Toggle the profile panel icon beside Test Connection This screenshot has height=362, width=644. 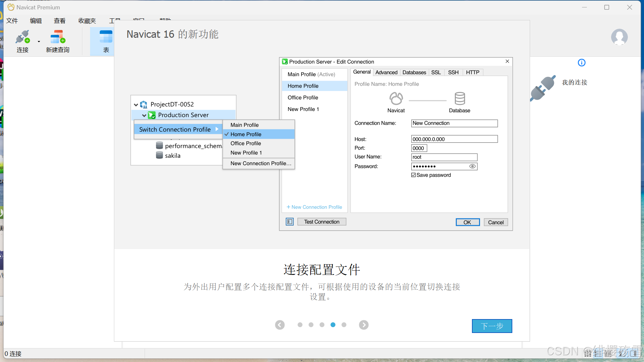coord(290,222)
